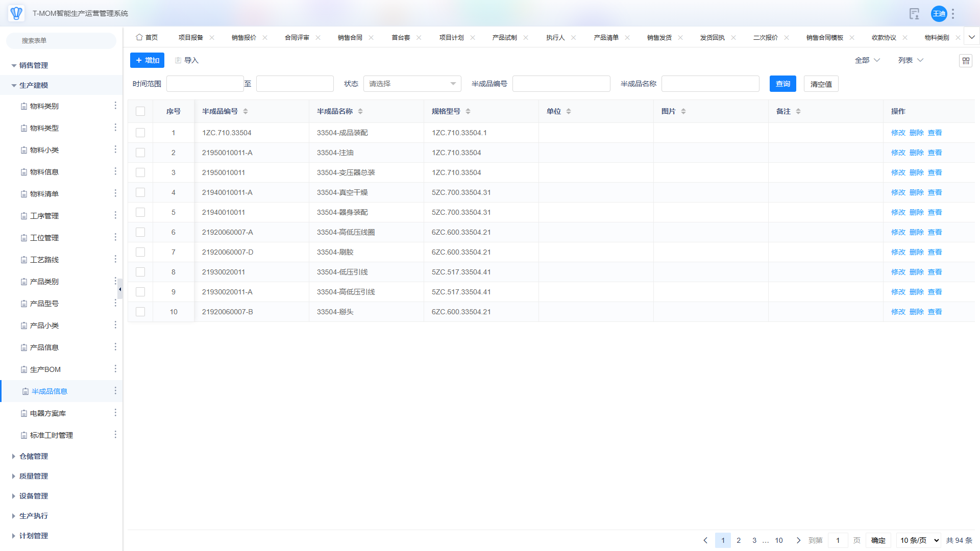Viewport: 980px width, 551px height.
Task: Click 修改 link for row 1
Action: click(898, 133)
